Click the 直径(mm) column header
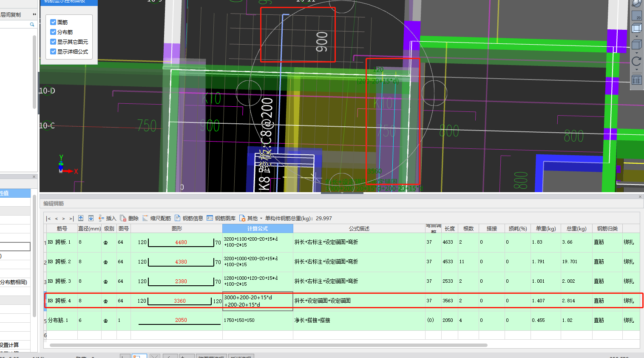 coord(89,228)
